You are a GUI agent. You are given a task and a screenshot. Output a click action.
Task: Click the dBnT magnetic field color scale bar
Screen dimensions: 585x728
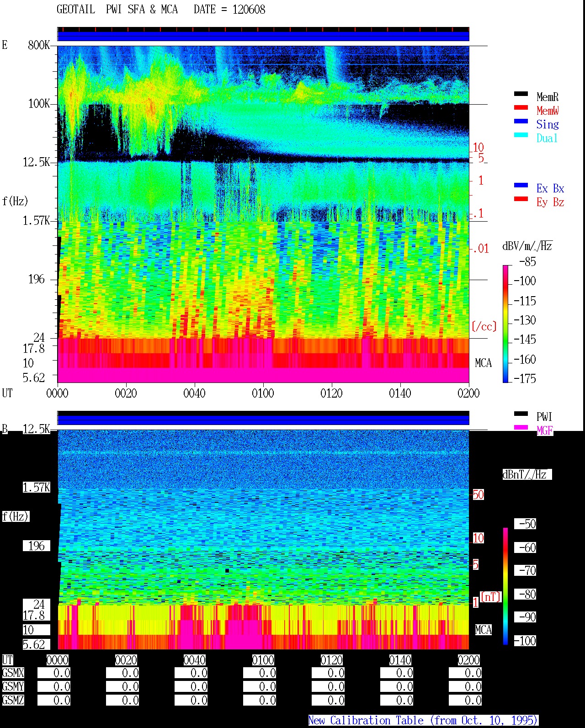point(505,586)
